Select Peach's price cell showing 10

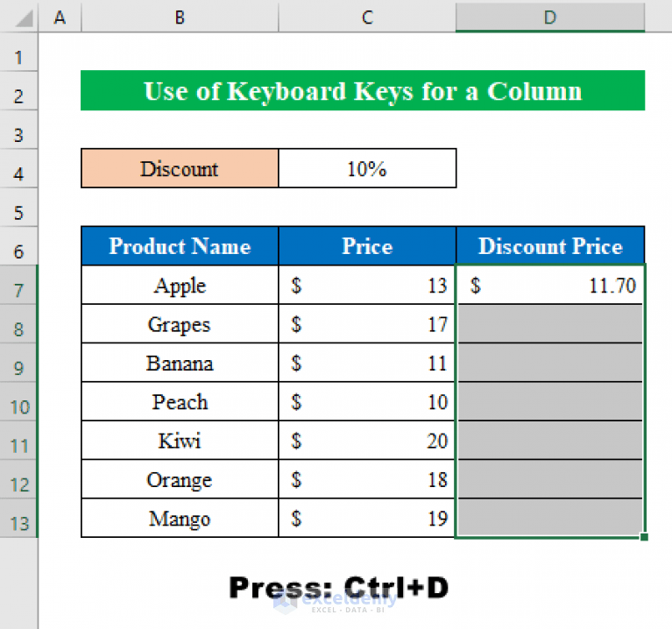tap(367, 401)
